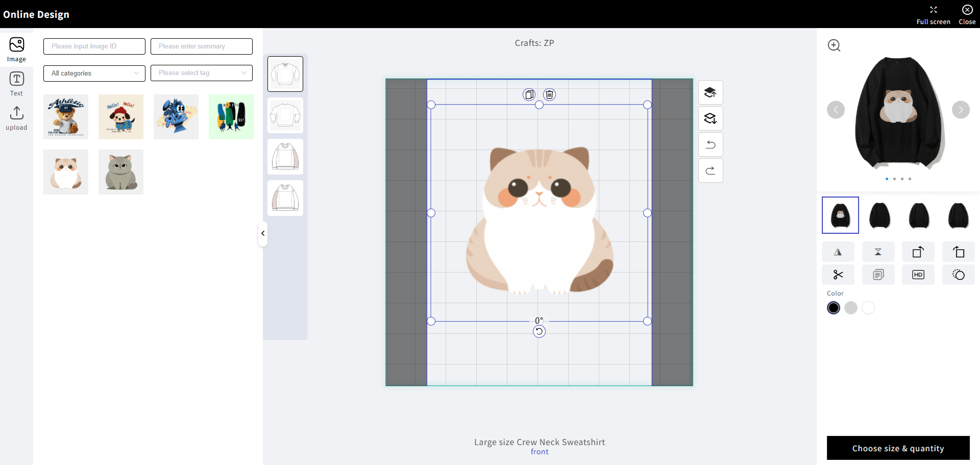980x465 pixels.
Task: Select the gray cat image thumbnail
Action: click(x=121, y=172)
